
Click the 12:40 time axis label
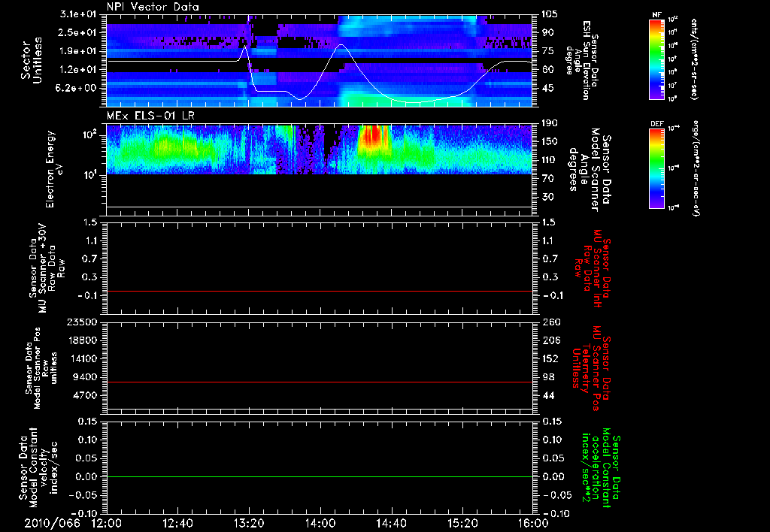coord(177,523)
